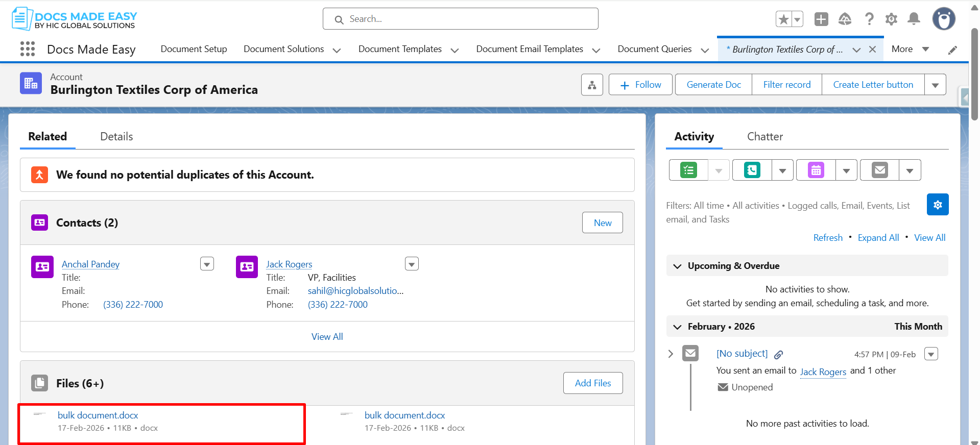Select the Related tab
Image resolution: width=980 pixels, height=445 pixels.
pyautogui.click(x=47, y=137)
